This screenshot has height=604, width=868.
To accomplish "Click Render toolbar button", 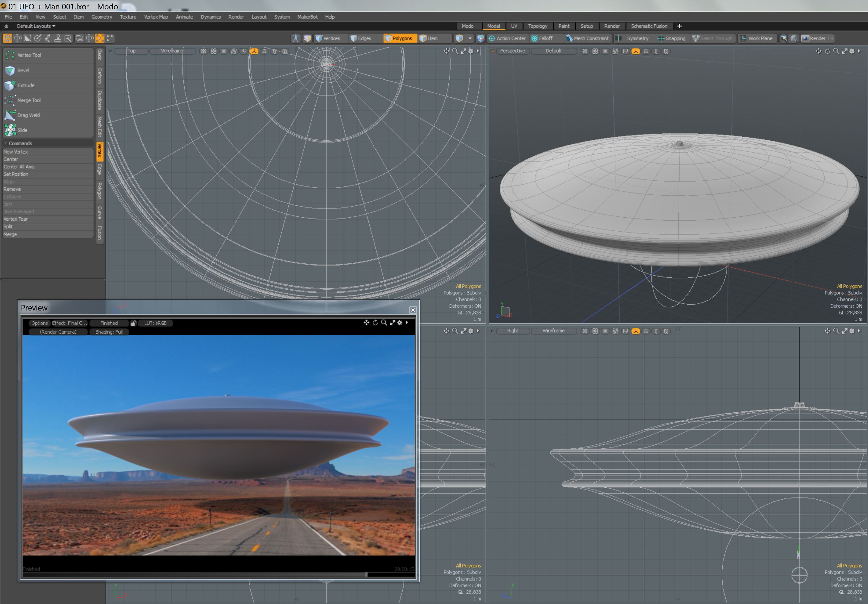I will coord(817,38).
